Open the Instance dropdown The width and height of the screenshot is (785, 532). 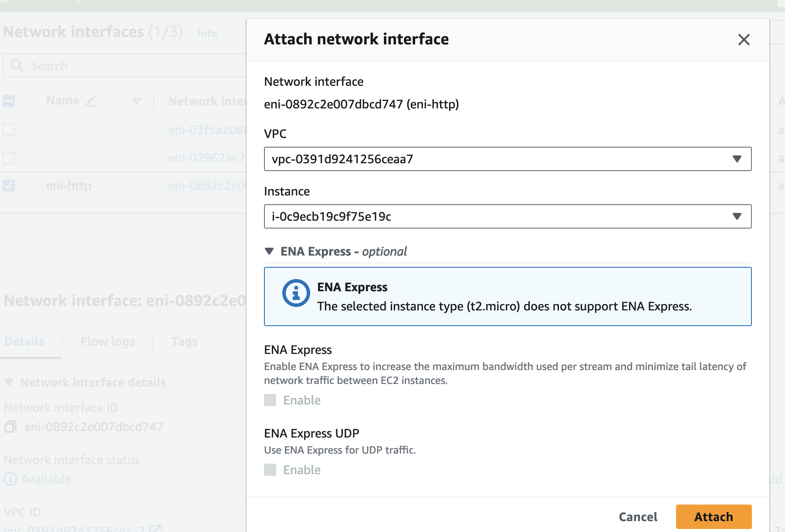tap(508, 216)
